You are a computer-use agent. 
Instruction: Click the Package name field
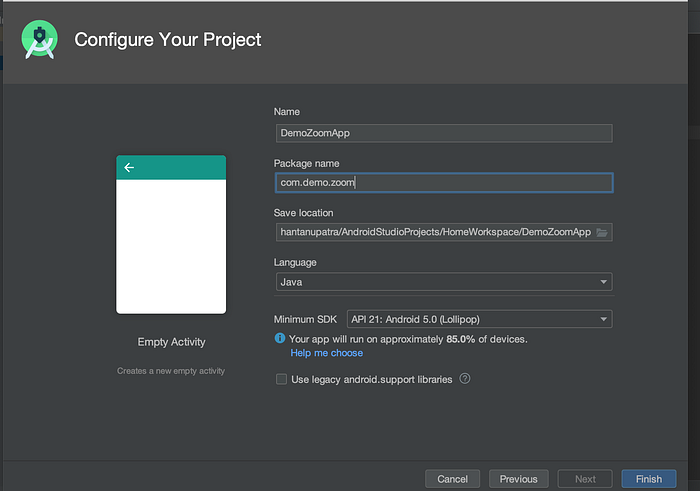[x=443, y=183]
